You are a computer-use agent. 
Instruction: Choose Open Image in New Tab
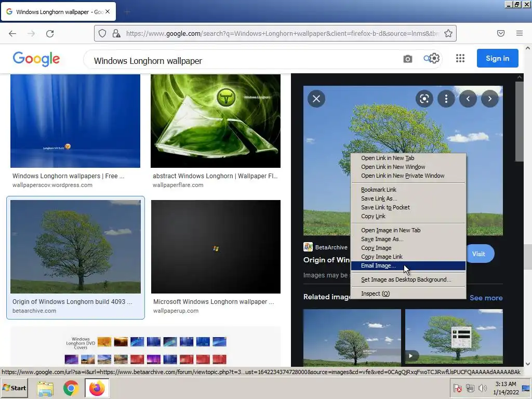click(x=408, y=230)
